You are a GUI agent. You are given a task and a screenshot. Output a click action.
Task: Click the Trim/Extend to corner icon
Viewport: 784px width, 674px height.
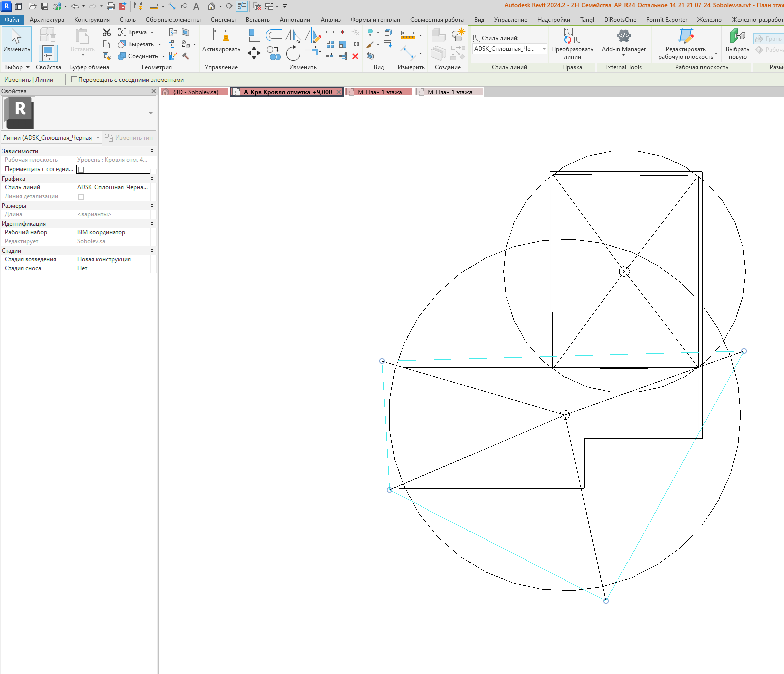pyautogui.click(x=313, y=53)
